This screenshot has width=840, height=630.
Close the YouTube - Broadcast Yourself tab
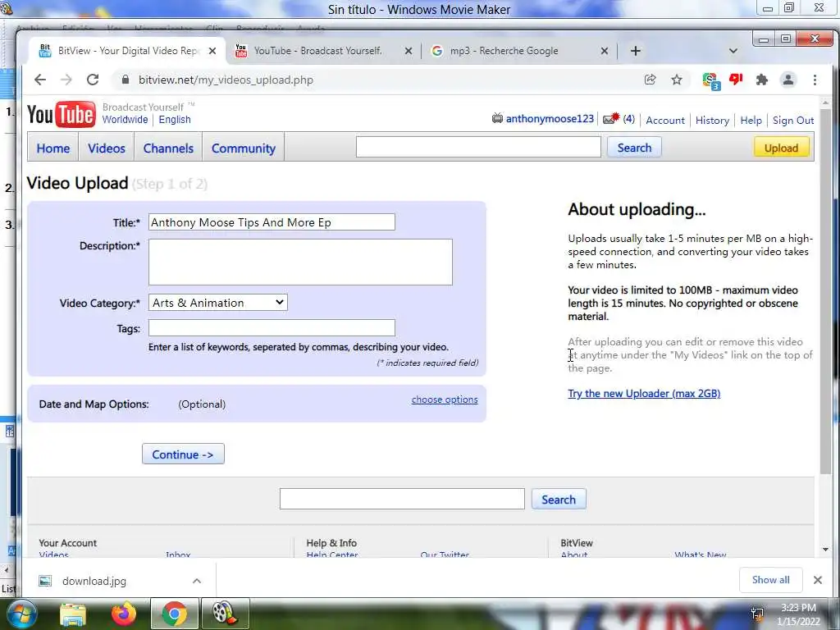coord(409,51)
